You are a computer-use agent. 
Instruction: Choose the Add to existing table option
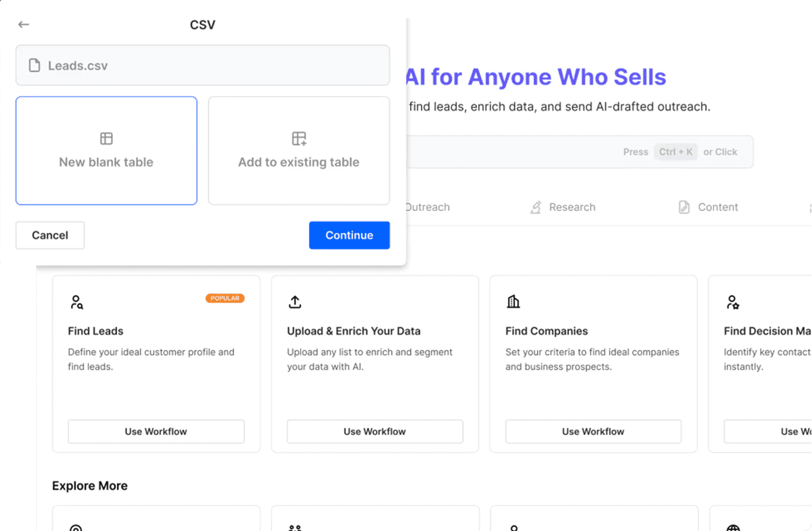click(299, 151)
